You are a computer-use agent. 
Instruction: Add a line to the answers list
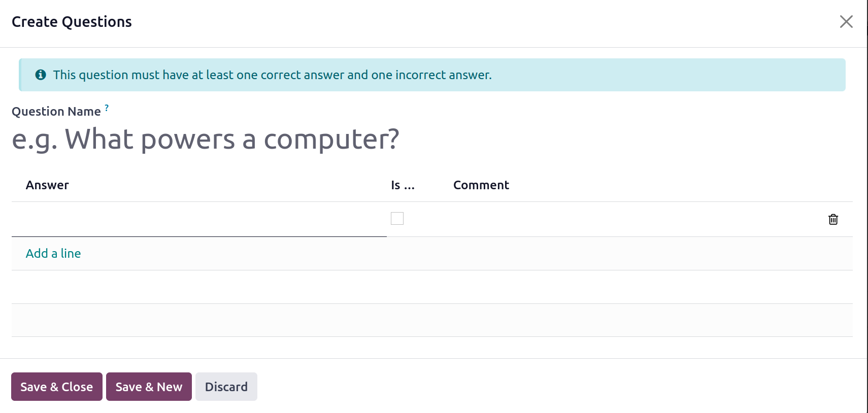[x=53, y=253]
